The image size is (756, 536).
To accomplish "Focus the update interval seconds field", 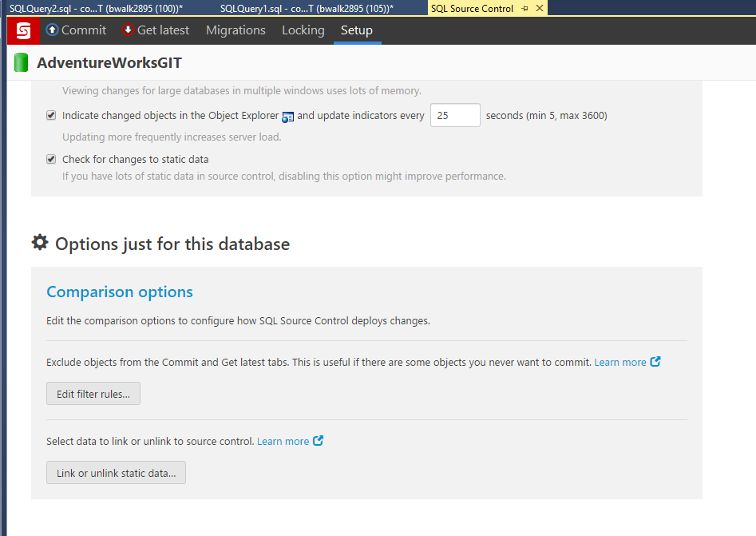I will pos(455,115).
